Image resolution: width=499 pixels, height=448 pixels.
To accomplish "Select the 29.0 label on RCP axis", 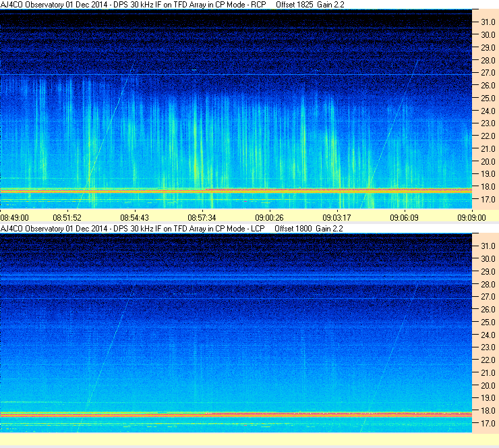I will point(488,48).
